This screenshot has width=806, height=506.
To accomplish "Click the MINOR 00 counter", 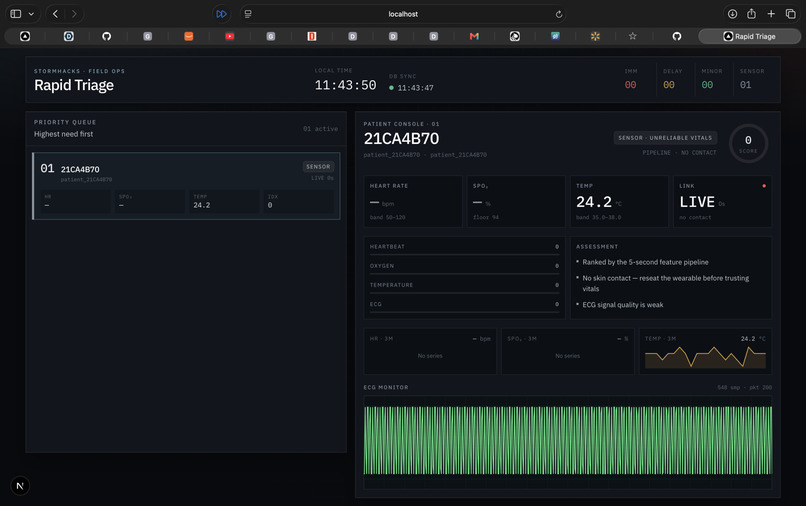I will pyautogui.click(x=711, y=79).
